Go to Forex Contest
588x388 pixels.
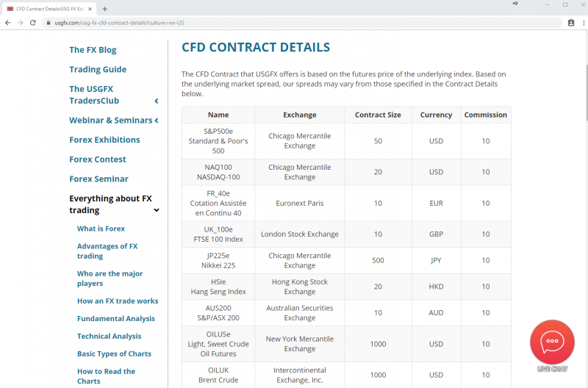pyautogui.click(x=98, y=159)
